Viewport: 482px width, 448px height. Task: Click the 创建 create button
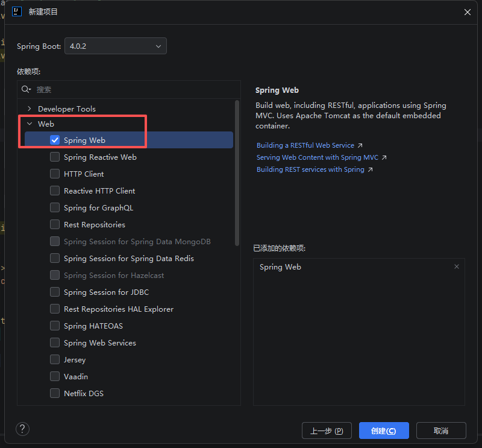(384, 431)
